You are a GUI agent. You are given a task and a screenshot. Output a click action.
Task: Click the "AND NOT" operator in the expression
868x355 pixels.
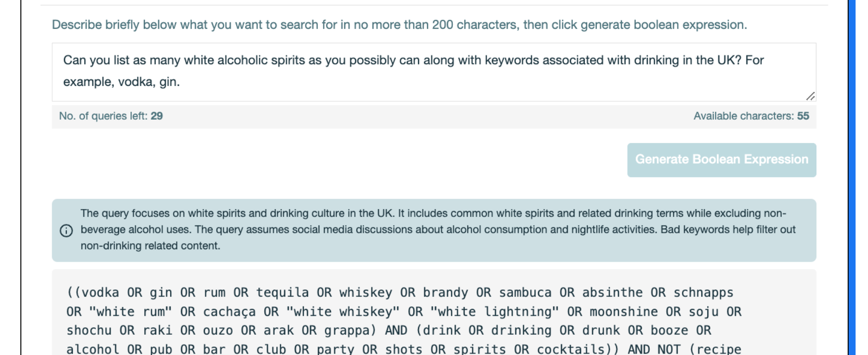(x=655, y=349)
